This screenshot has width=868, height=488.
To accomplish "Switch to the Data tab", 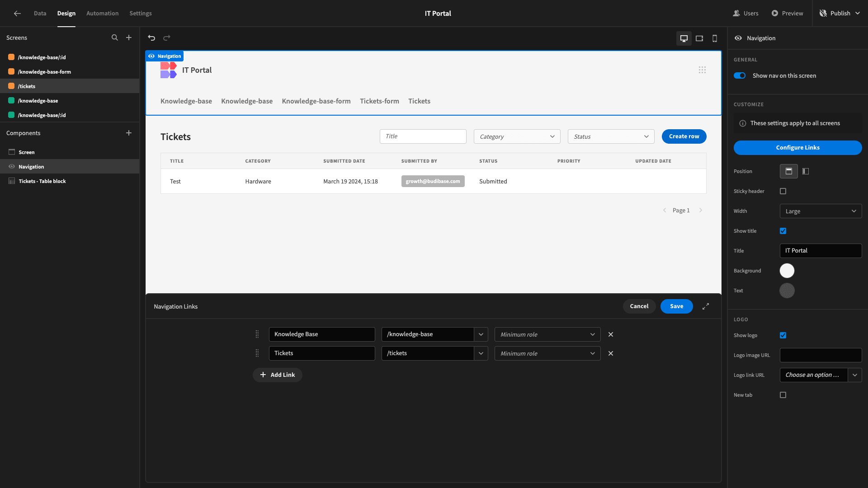I will coord(40,14).
